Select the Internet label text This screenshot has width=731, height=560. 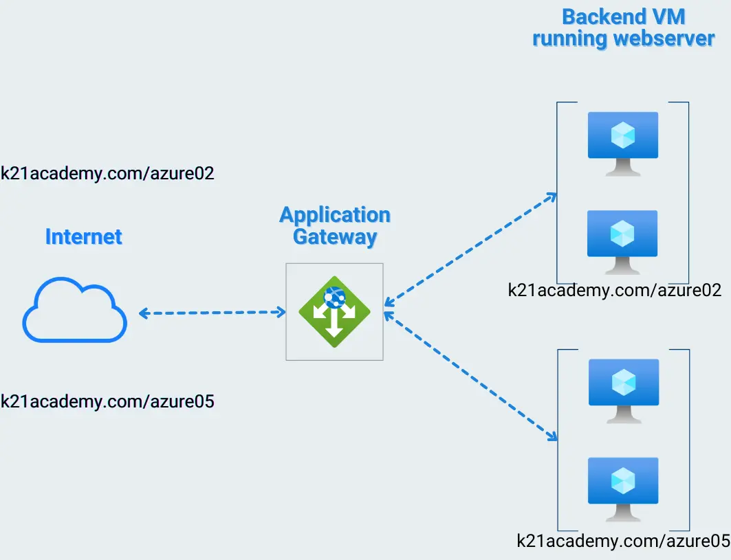coord(83,237)
